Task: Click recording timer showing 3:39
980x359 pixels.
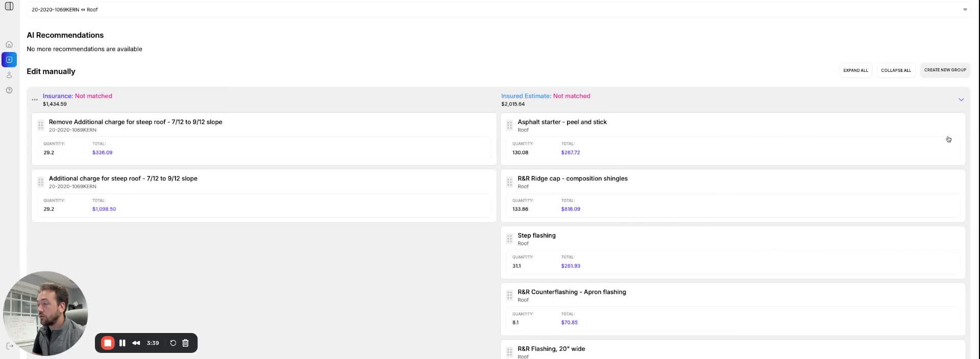Action: click(153, 343)
